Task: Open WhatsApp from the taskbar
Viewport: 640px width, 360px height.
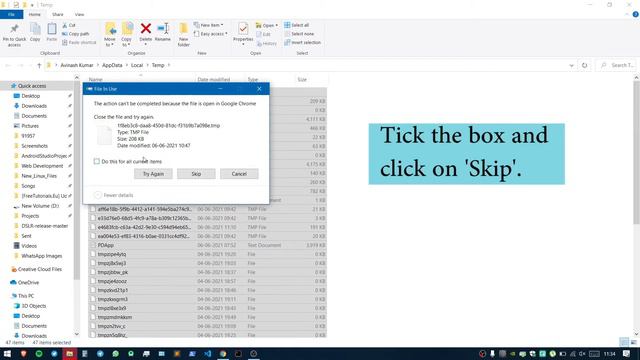Action: coord(116,353)
